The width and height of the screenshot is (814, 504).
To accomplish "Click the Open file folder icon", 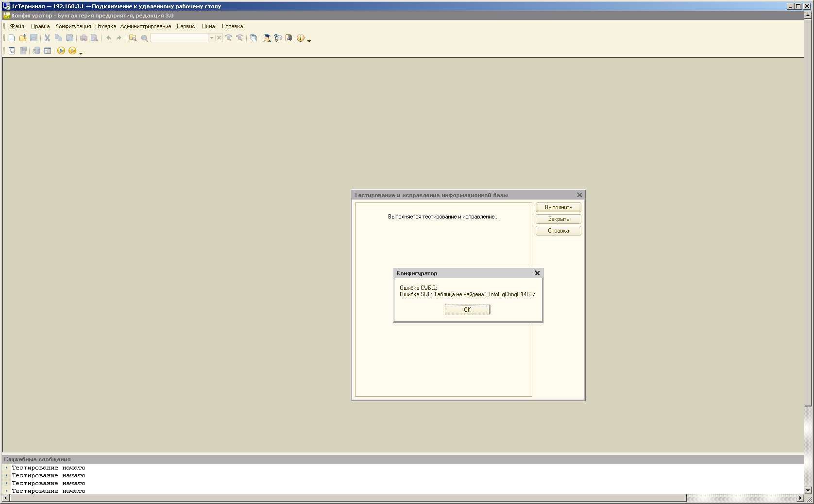I will (23, 38).
